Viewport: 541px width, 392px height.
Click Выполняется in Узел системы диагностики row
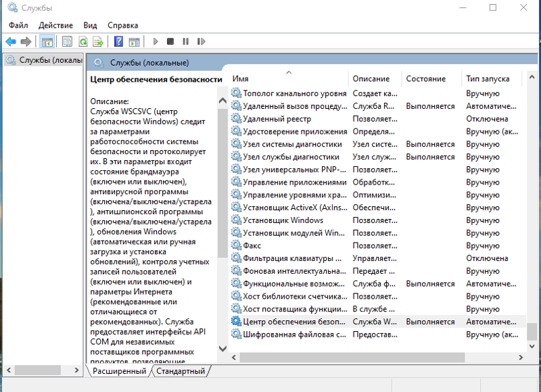click(430, 144)
